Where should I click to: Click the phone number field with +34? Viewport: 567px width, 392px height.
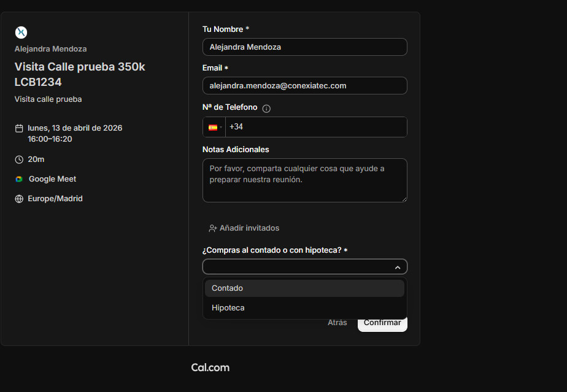315,127
